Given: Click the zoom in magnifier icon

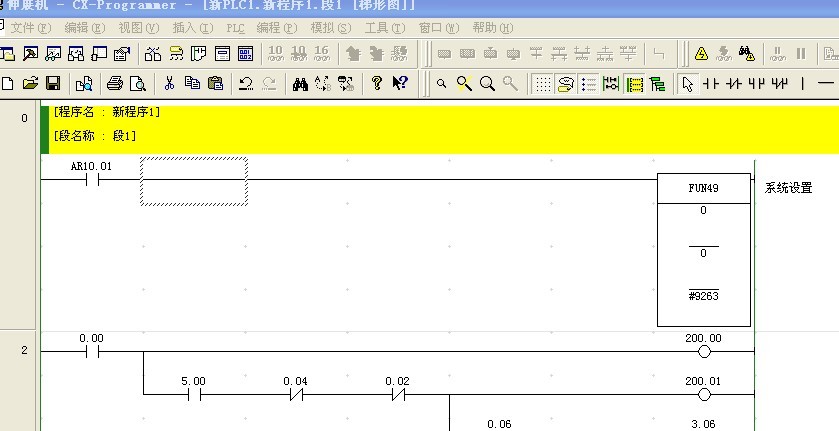Looking at the screenshot, I should pos(464,84).
